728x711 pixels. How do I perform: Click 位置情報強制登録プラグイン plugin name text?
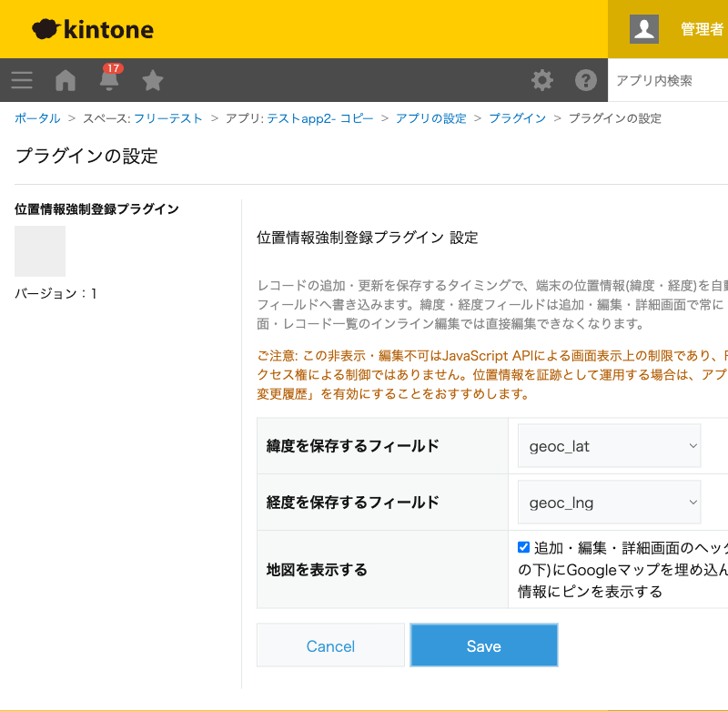96,209
